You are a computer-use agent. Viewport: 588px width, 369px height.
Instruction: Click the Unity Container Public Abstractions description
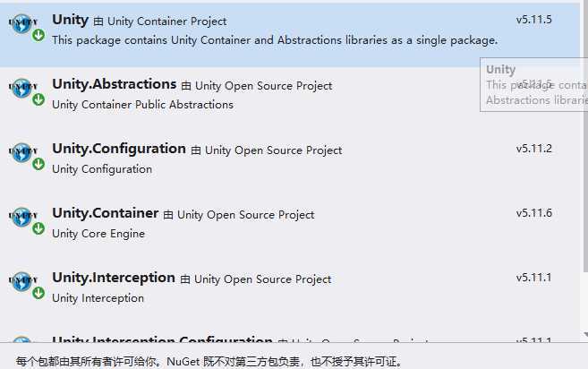[142, 105]
